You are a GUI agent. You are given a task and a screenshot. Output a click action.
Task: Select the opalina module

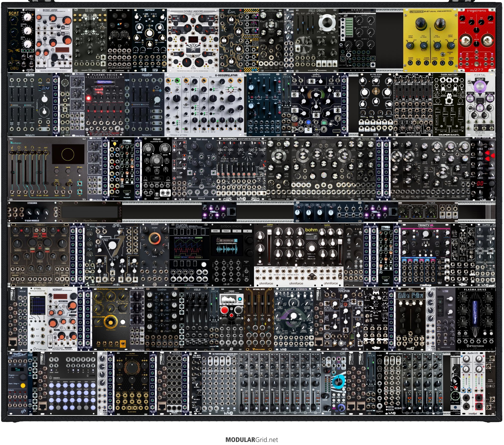click(x=147, y=105)
